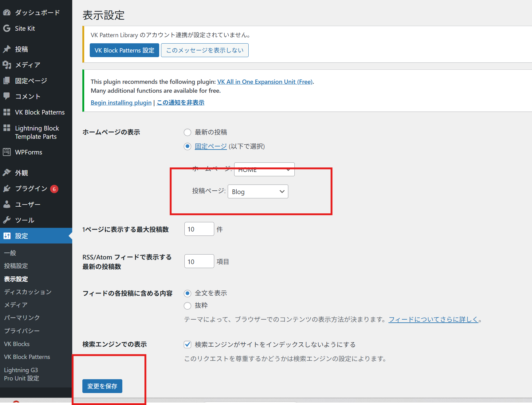This screenshot has height=405, width=532.
Task: Select the 固定ページ homepage radio option
Action: point(187,146)
